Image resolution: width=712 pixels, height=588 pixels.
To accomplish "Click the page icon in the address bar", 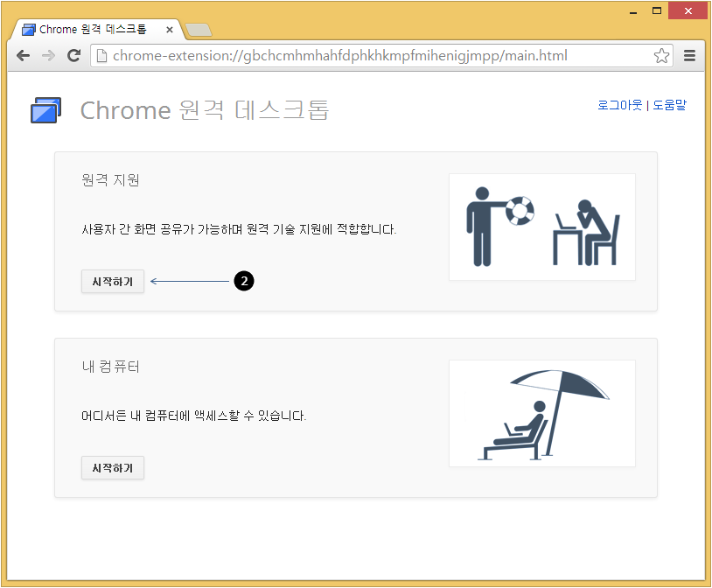I will 102,56.
